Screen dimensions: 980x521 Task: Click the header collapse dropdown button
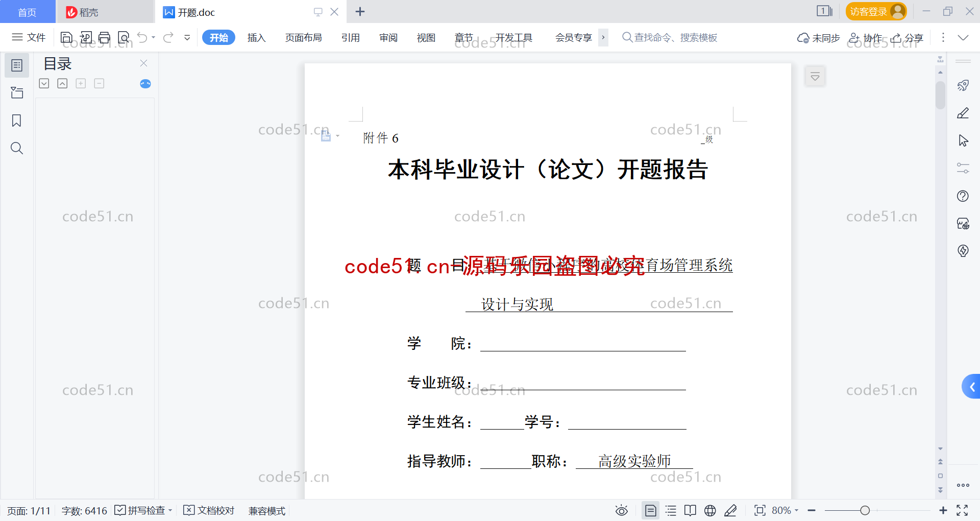pyautogui.click(x=815, y=77)
